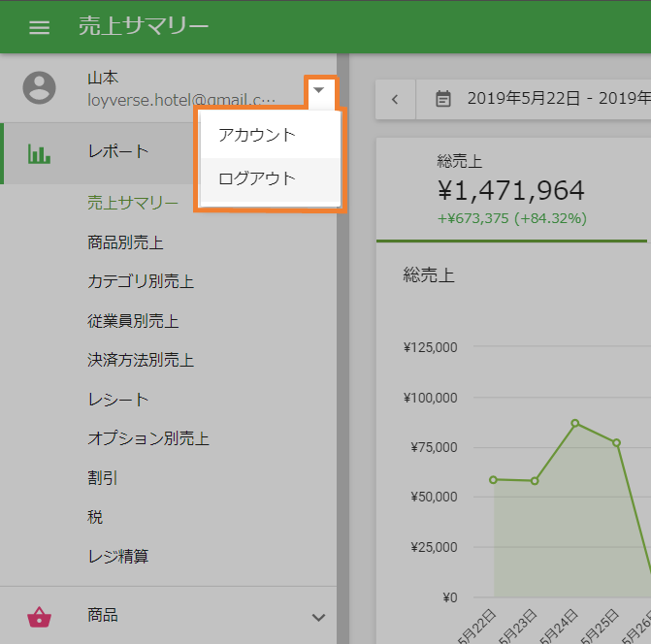Click the bar chart Reports icon

pyautogui.click(x=39, y=153)
